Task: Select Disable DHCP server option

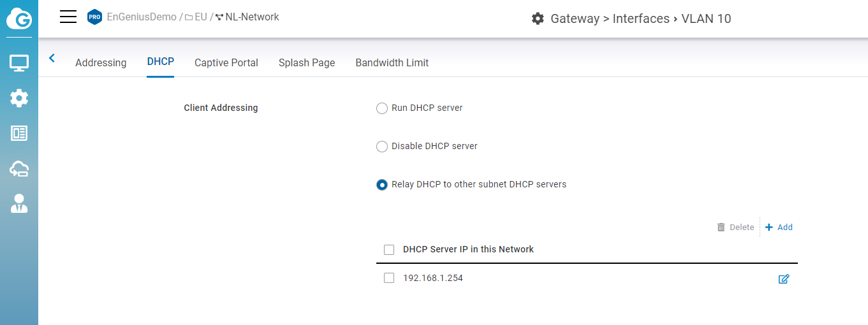Action: (x=382, y=147)
